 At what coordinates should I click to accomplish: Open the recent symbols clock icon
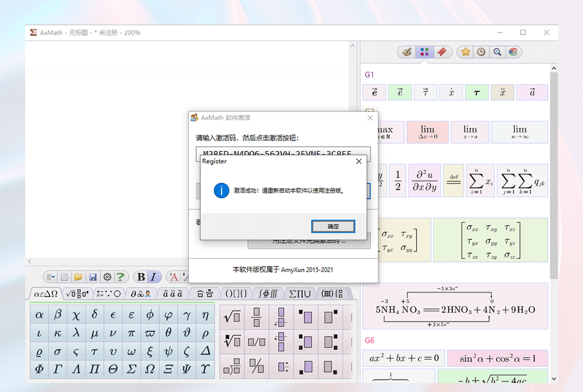480,52
